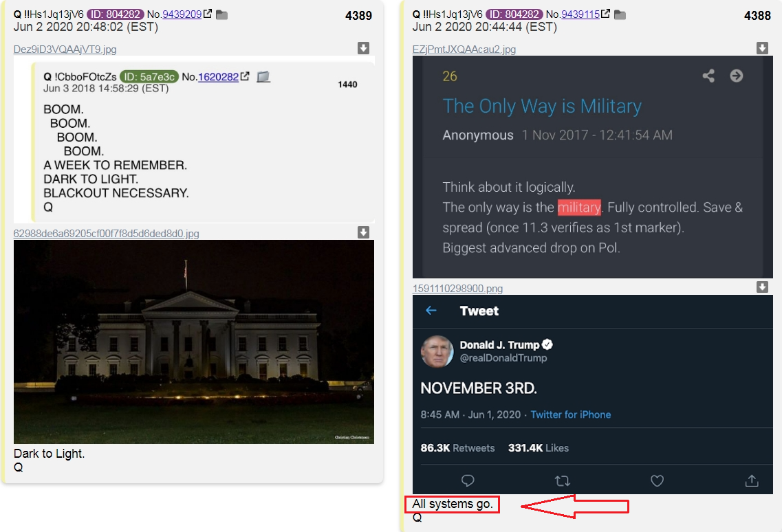Open the Dez9iD3VQAAjVT9.jpg filename link
Screen dimensions: 782x532
pos(65,49)
